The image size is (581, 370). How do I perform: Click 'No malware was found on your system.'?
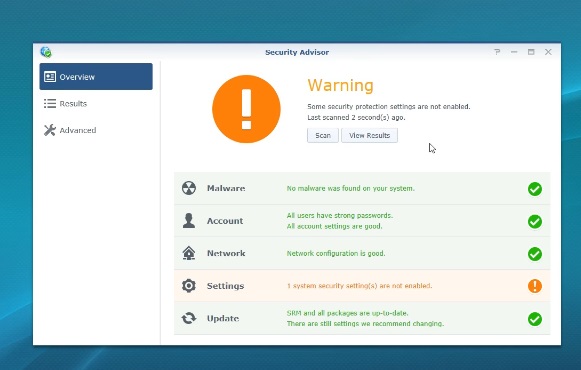[x=351, y=189]
